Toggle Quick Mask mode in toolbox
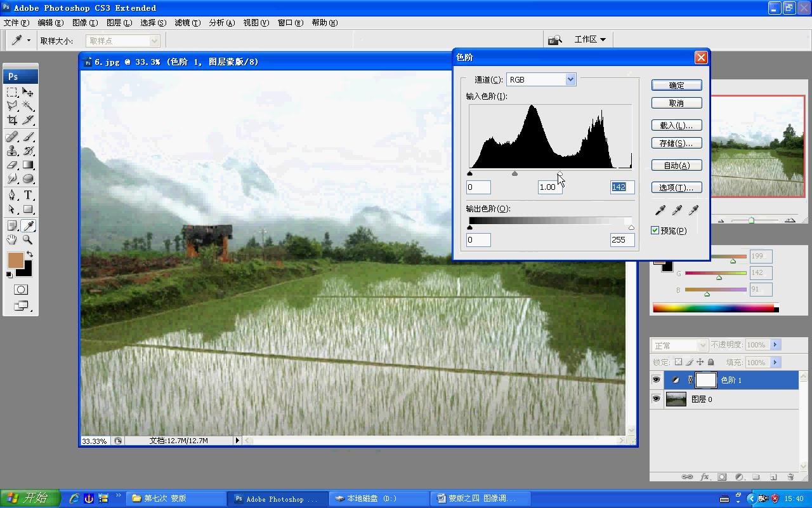This screenshot has width=812, height=508. 20,290
